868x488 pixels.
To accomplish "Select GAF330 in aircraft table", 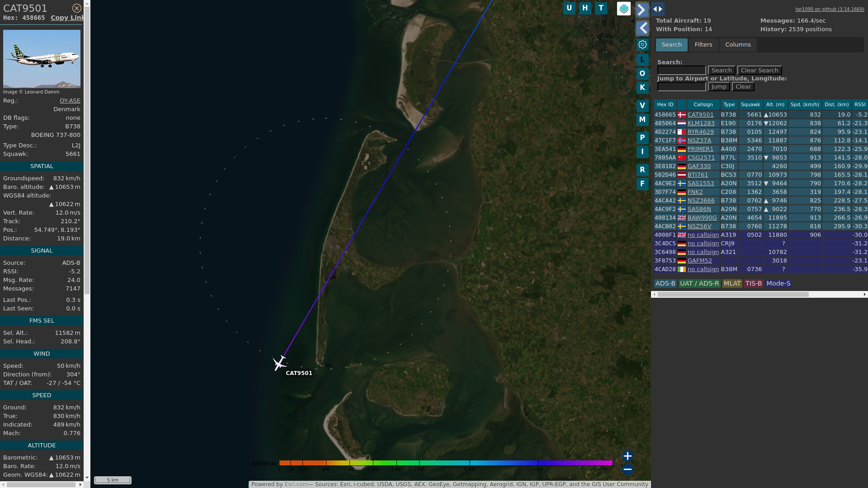I will coord(699,166).
